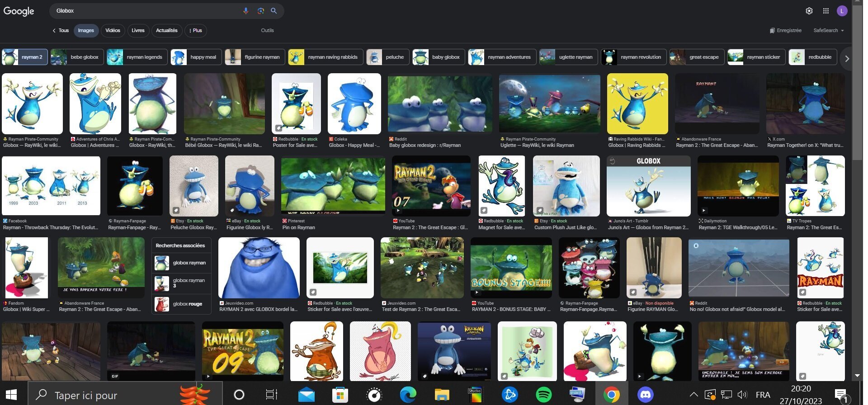Viewport: 868px width, 405px height.
Task: Select the rayman revolution chip
Action: [633, 57]
